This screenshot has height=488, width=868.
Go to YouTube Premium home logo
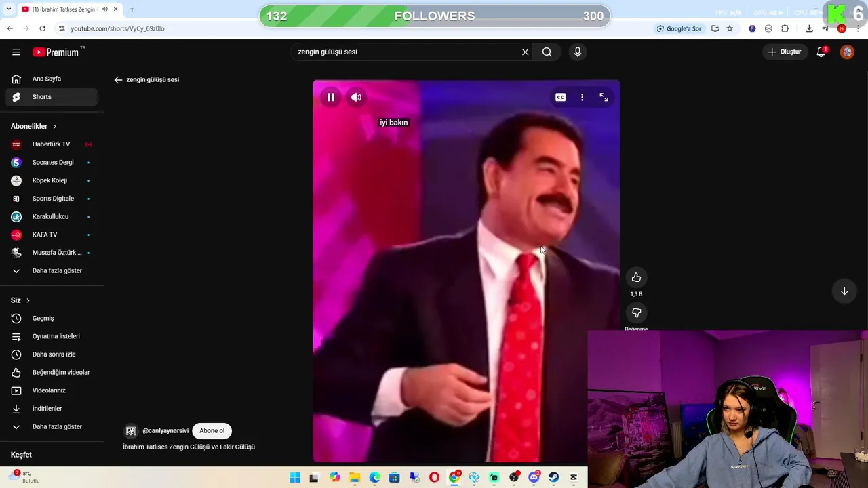click(56, 52)
